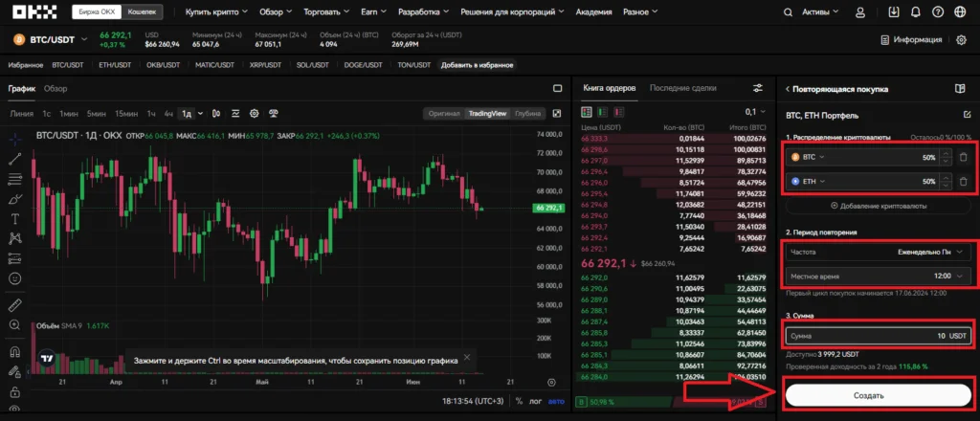
Task: Edit the BTC, ETH portfolio name
Action: (x=968, y=115)
